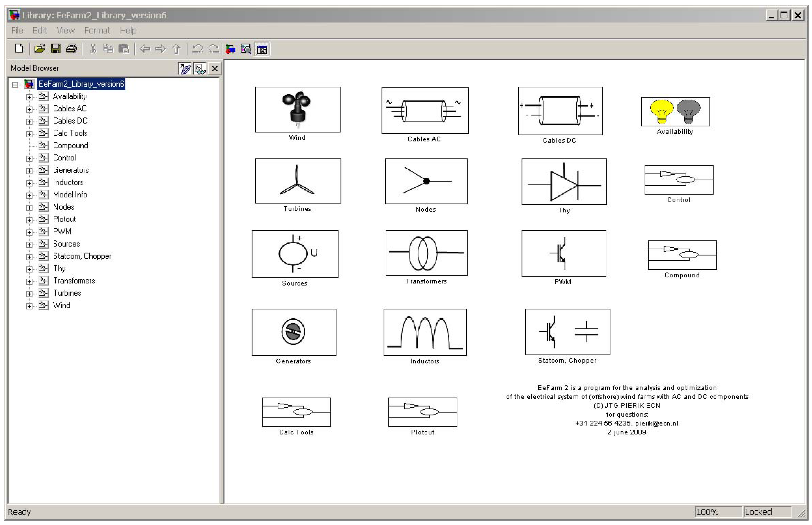Click the Locked status bar field
812x525 pixels.
click(768, 512)
